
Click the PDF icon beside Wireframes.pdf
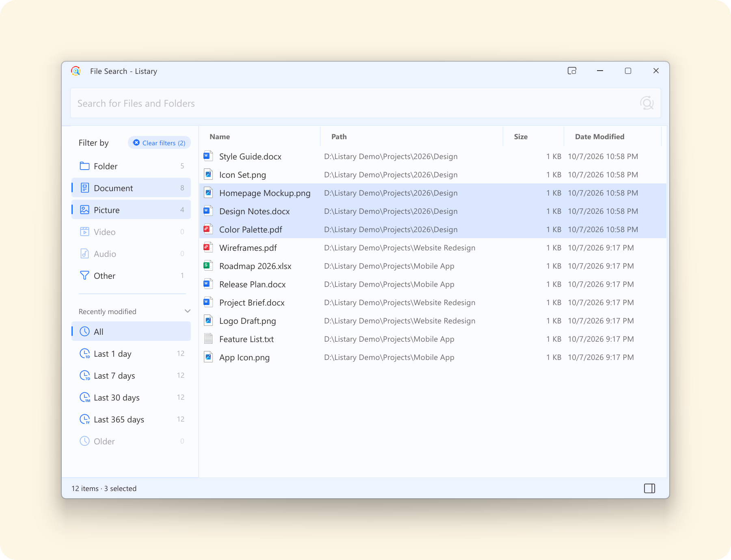point(208,248)
